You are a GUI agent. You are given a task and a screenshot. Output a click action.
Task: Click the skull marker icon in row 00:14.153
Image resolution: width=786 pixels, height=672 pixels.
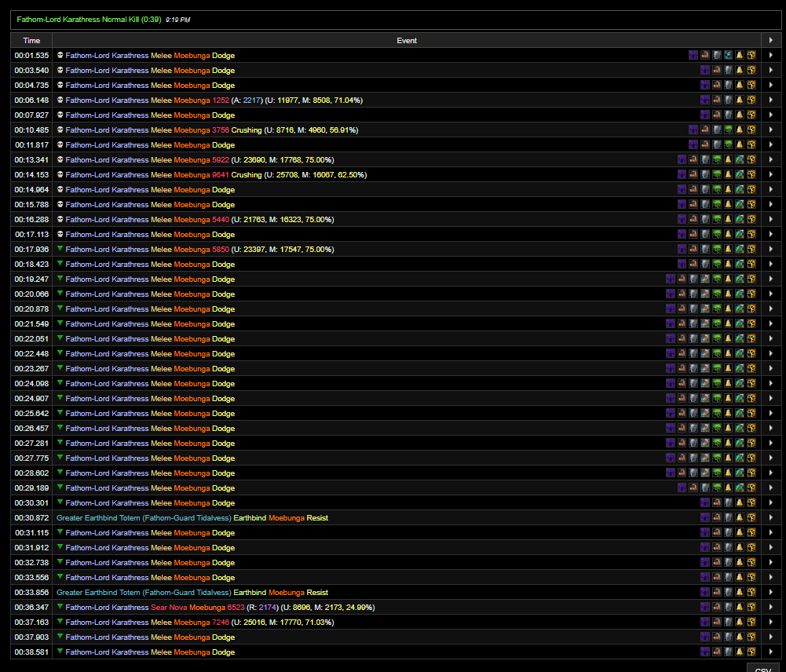click(60, 174)
